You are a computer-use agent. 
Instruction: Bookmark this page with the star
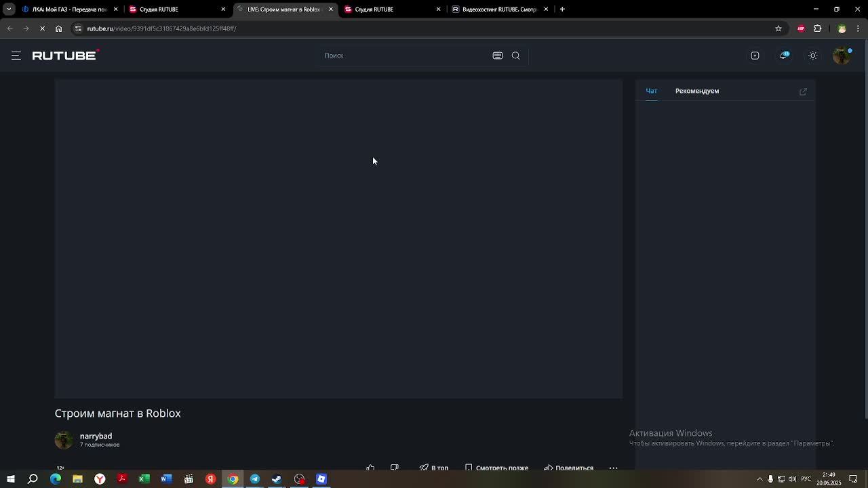[778, 28]
